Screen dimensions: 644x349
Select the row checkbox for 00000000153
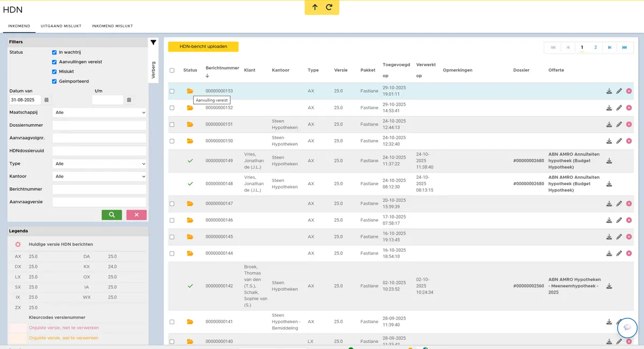tap(172, 91)
